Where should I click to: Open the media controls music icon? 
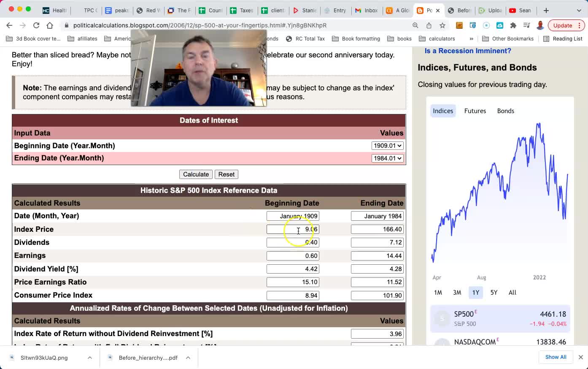526,25
